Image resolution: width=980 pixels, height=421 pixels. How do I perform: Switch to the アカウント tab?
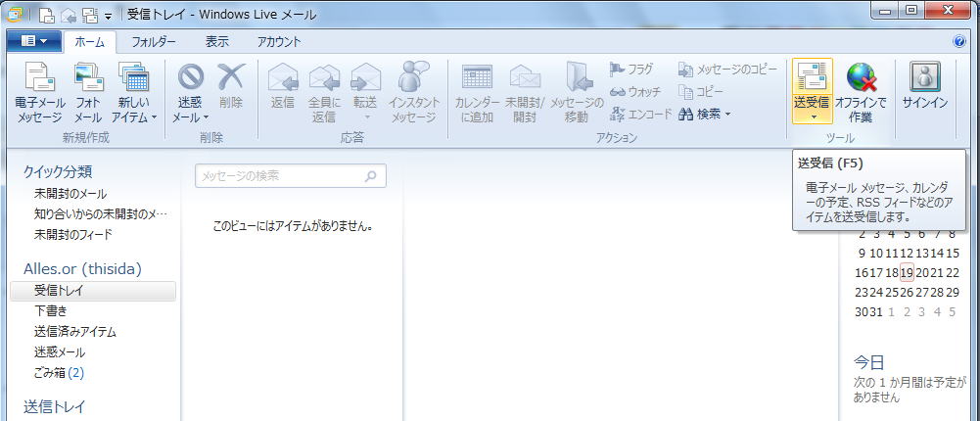click(279, 42)
